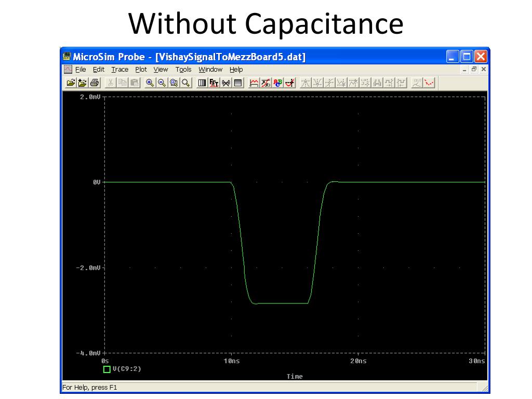Close the MicroSim Probe window
The height and width of the screenshot is (399, 532).
point(481,56)
